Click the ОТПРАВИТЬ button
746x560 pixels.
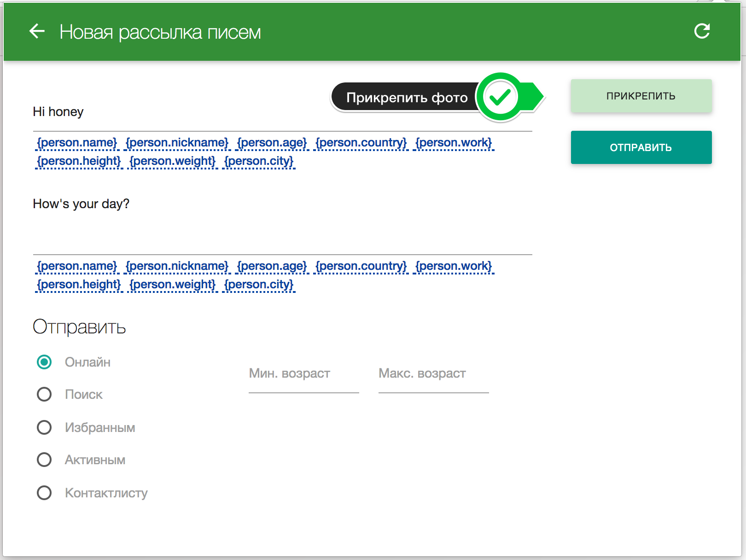pyautogui.click(x=641, y=147)
